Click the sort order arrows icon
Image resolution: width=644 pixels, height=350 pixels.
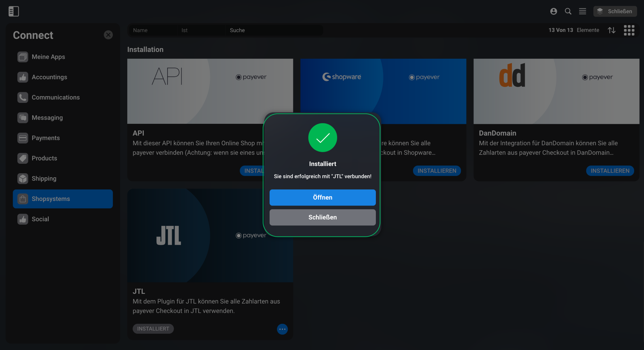tap(612, 30)
